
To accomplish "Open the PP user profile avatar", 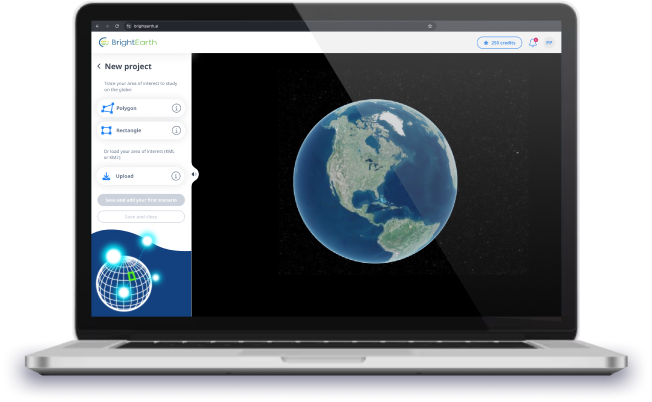I will [x=548, y=43].
